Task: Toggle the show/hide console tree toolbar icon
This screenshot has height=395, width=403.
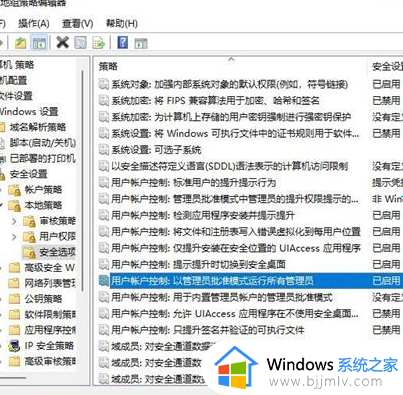Action: pyautogui.click(x=39, y=43)
